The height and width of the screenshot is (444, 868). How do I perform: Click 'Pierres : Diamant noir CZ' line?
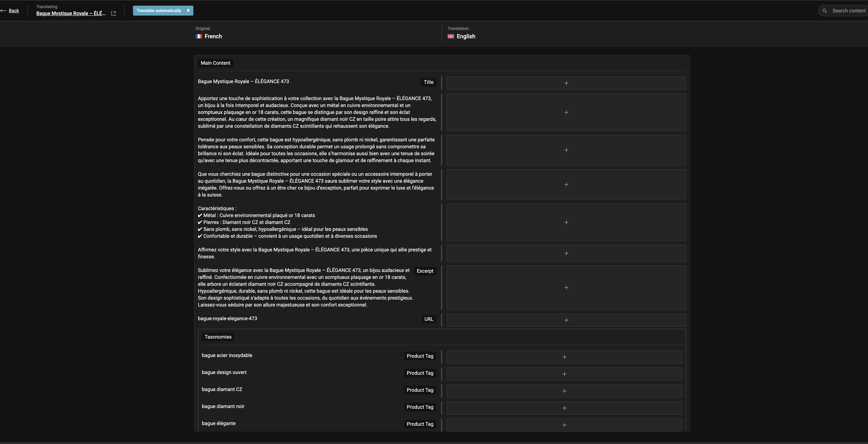click(x=244, y=223)
